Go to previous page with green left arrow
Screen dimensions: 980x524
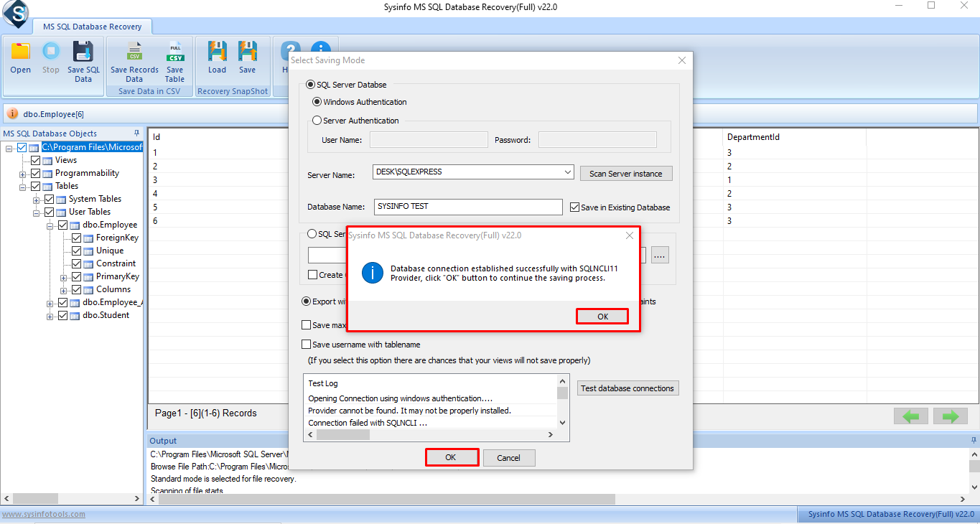tap(910, 416)
